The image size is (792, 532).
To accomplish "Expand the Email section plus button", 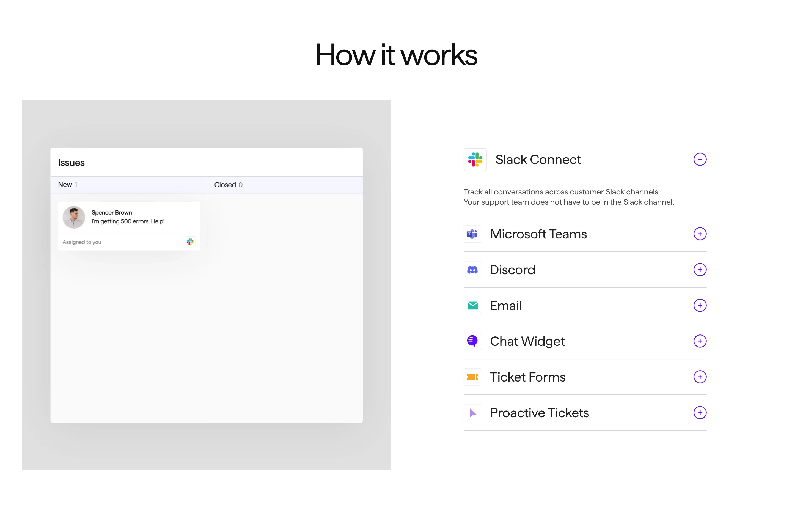I will [699, 305].
